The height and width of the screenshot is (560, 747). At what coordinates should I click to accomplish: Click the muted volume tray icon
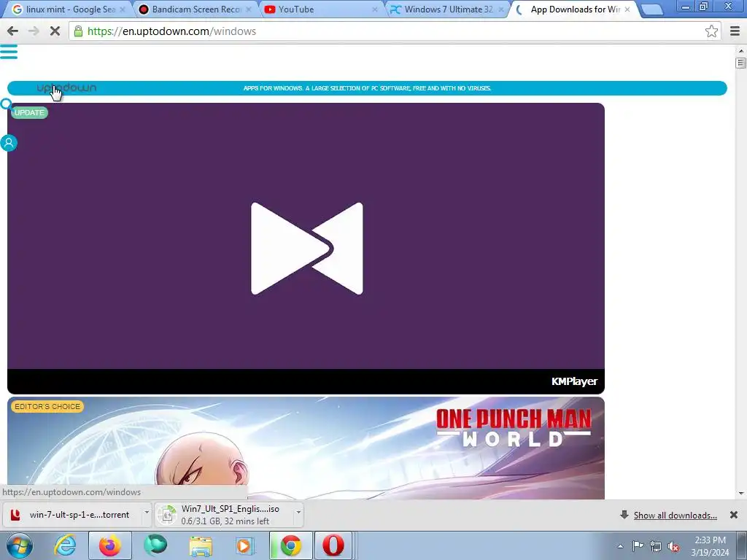click(x=673, y=547)
